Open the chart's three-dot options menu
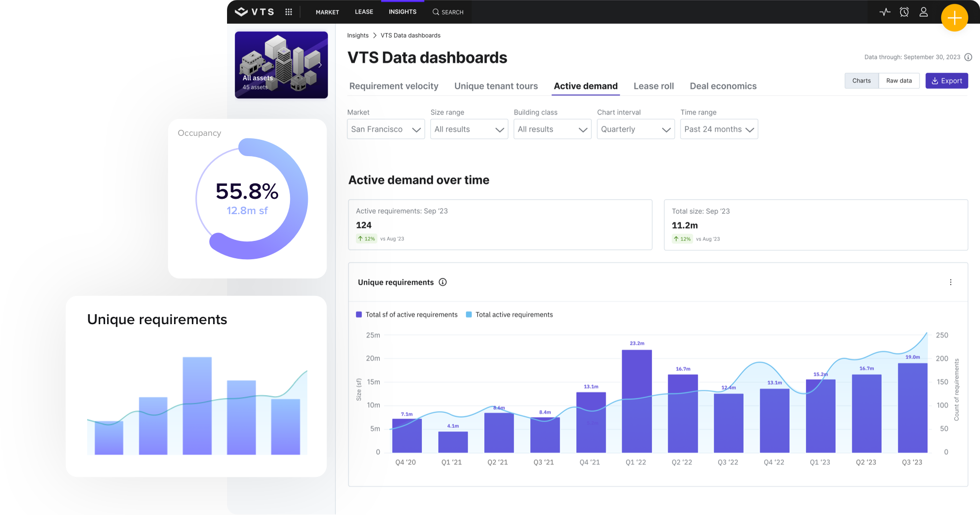Screen dimensions: 980x515 click(x=950, y=282)
